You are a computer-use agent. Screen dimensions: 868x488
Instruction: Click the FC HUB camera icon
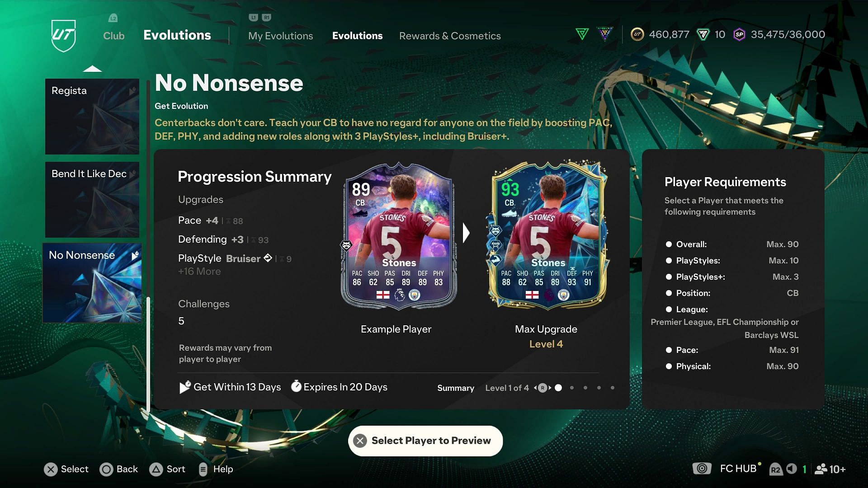(702, 469)
